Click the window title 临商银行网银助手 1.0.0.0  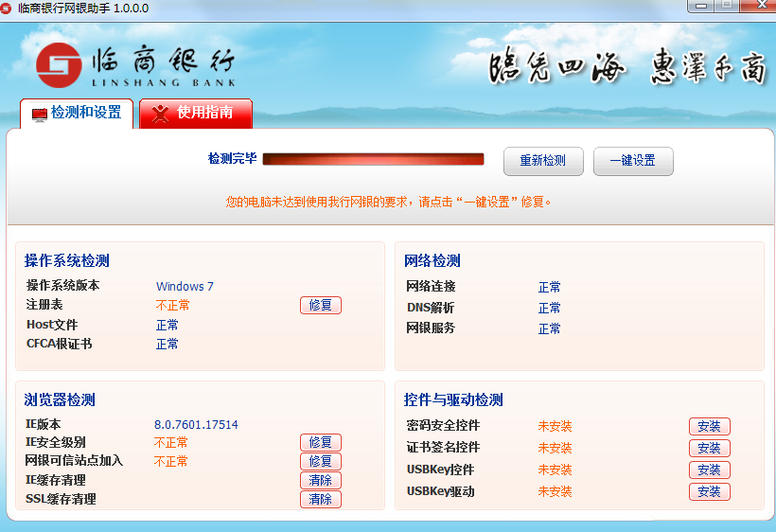[83, 9]
